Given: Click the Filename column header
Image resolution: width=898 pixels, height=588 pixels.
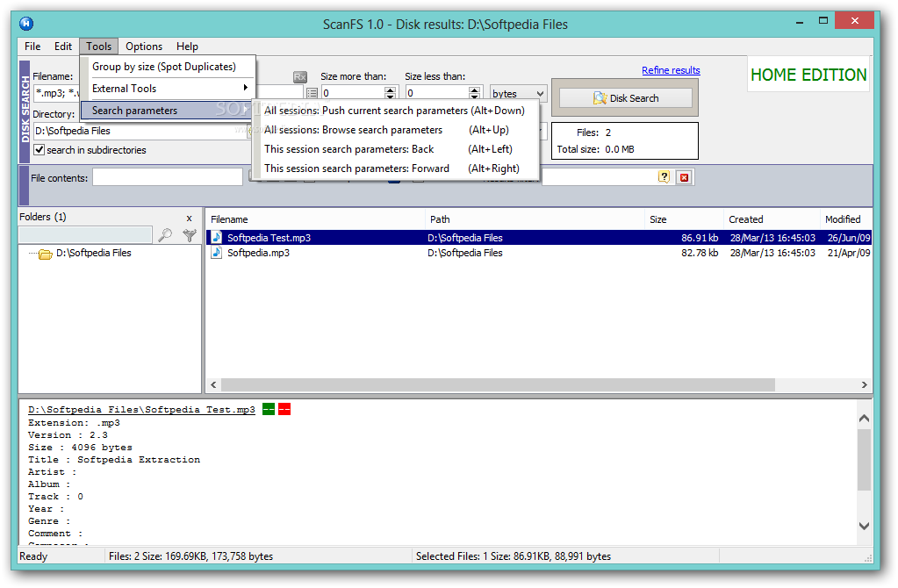Looking at the screenshot, I should pos(315,219).
